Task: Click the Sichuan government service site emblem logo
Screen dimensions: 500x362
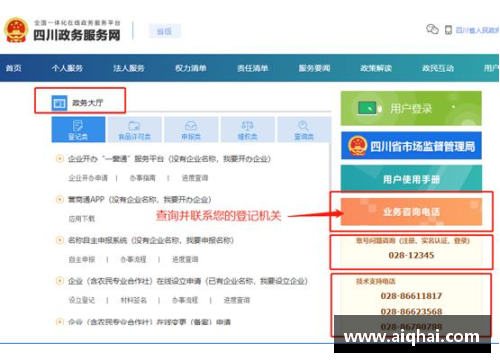Action: pos(16,30)
